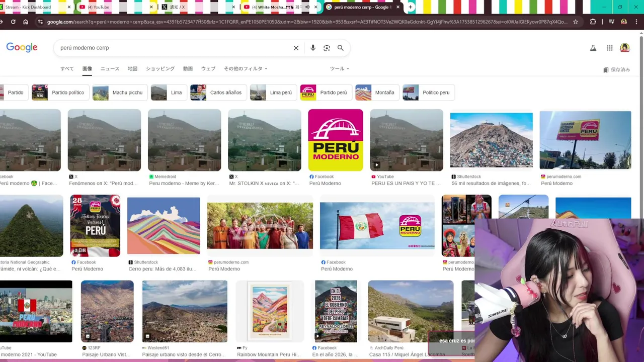The width and height of the screenshot is (644, 362).
Task: Open the Chrome three-dot menu
Action: coord(637,22)
